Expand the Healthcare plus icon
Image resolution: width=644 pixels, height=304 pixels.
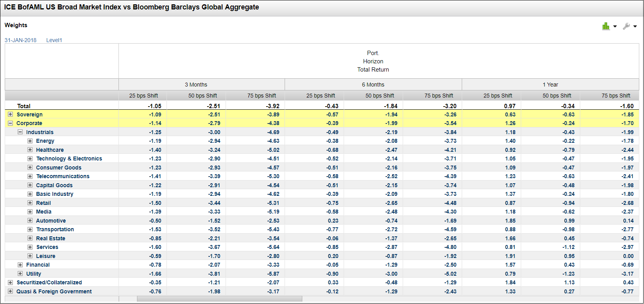(x=30, y=150)
